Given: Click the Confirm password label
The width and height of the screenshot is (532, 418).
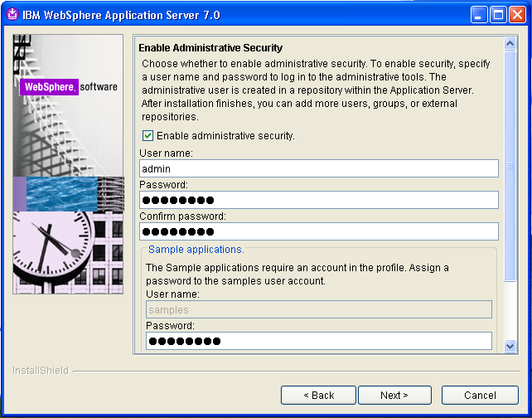Looking at the screenshot, I should (x=182, y=216).
